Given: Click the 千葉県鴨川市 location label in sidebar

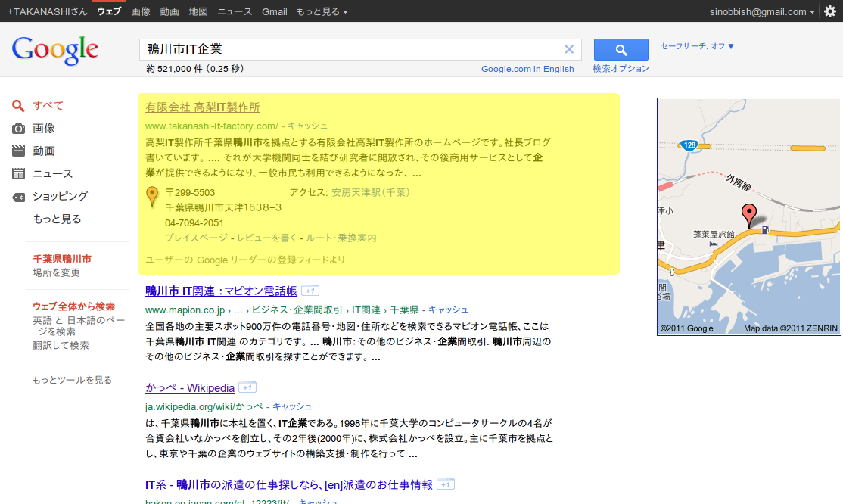Looking at the screenshot, I should coord(62,259).
